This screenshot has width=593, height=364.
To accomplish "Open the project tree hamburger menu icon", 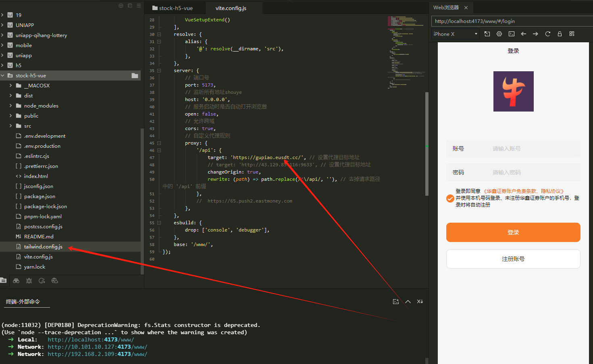I will [139, 6].
